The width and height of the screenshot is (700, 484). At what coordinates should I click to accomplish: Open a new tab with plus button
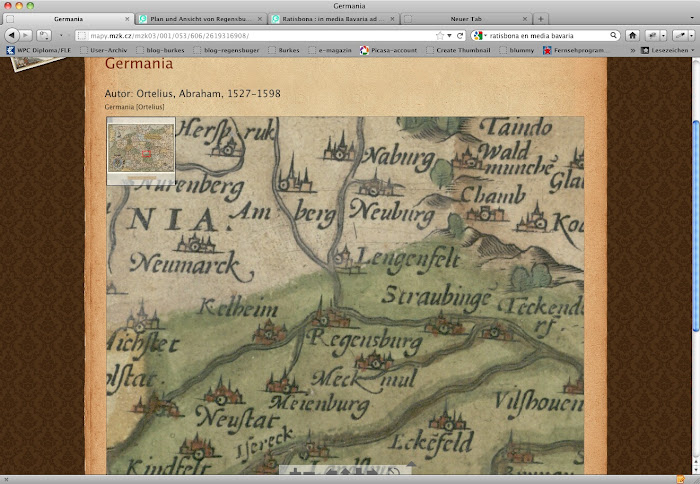(x=541, y=19)
